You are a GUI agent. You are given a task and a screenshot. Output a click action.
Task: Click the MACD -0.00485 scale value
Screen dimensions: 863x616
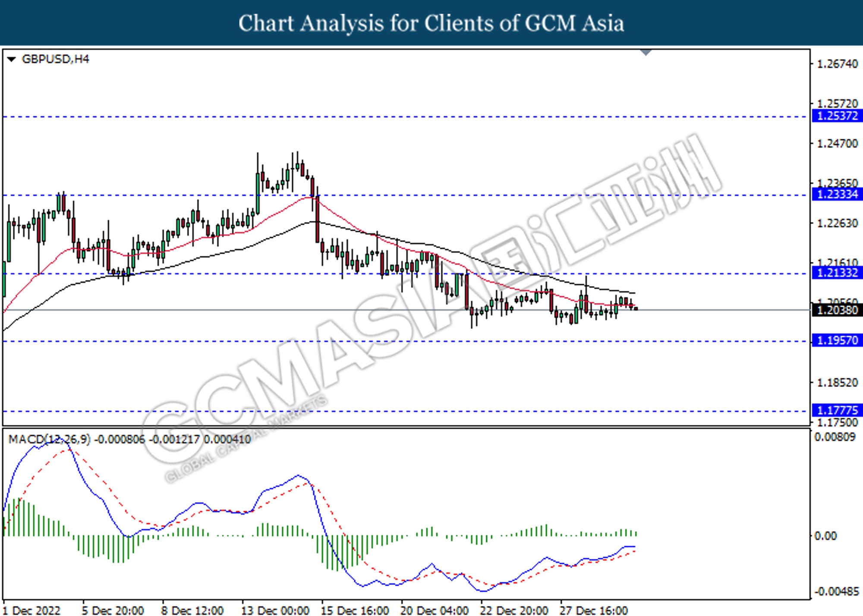836,591
